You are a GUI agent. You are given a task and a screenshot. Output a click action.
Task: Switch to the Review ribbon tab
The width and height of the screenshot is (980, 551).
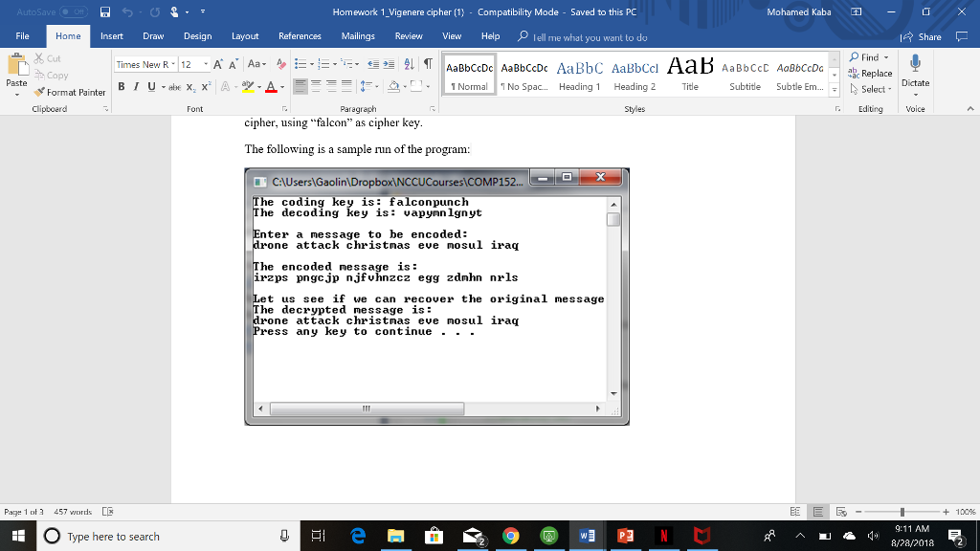pyautogui.click(x=410, y=36)
